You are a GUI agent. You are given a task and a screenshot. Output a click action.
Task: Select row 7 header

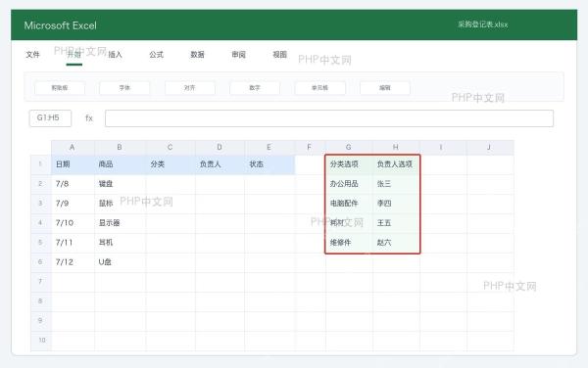[40, 282]
